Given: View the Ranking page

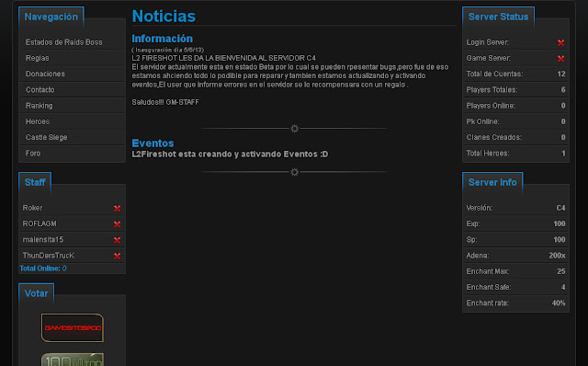Looking at the screenshot, I should 39,106.
